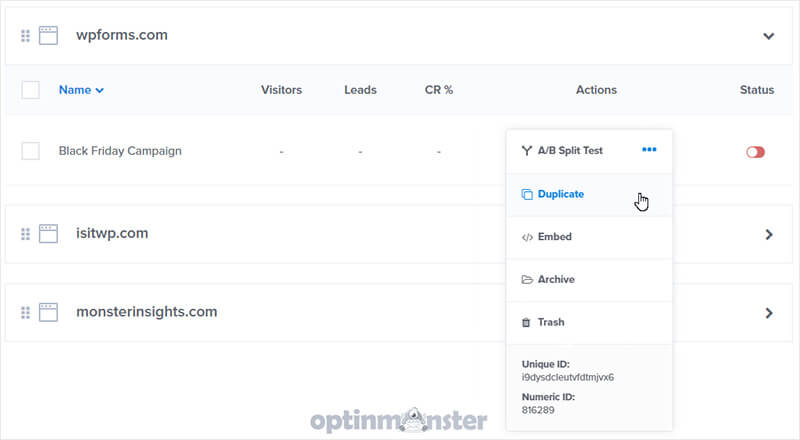Click the Embed code icon
The image size is (800, 440).
click(x=527, y=237)
